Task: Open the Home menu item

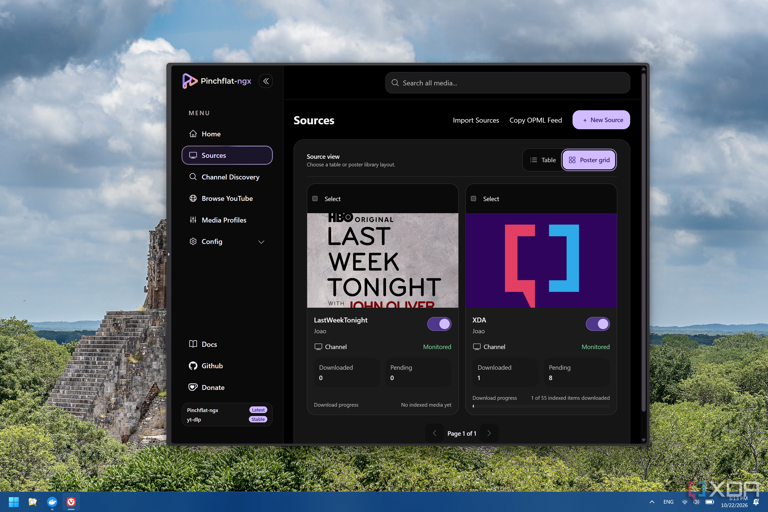Action: tap(227, 134)
